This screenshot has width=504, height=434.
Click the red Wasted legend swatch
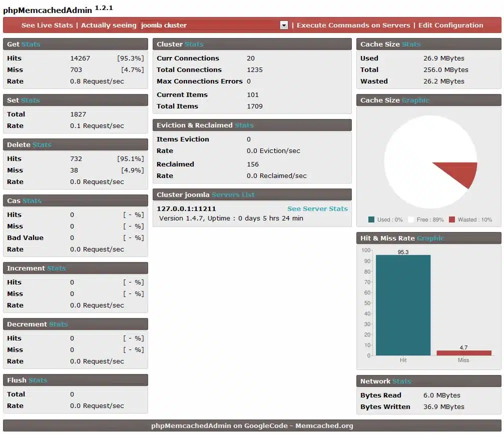pyautogui.click(x=452, y=219)
